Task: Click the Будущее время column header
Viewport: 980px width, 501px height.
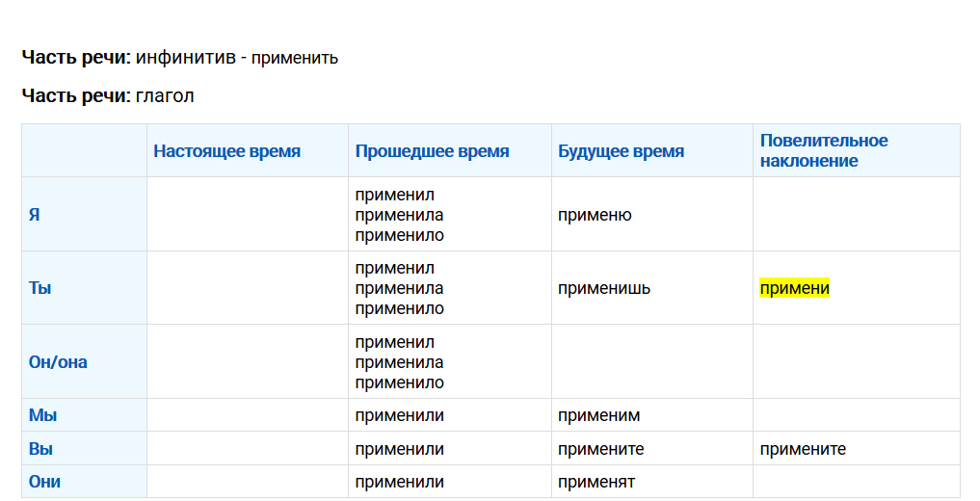Action: pos(622,151)
